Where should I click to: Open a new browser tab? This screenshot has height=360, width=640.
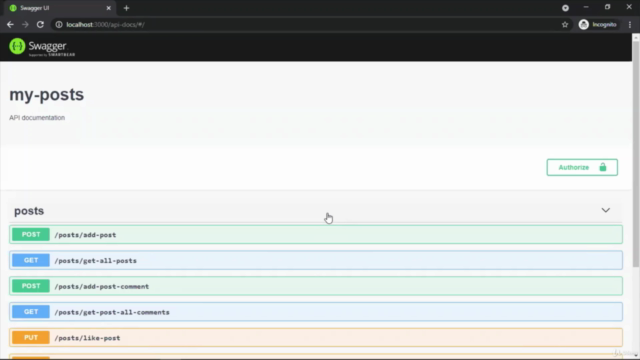(126, 8)
